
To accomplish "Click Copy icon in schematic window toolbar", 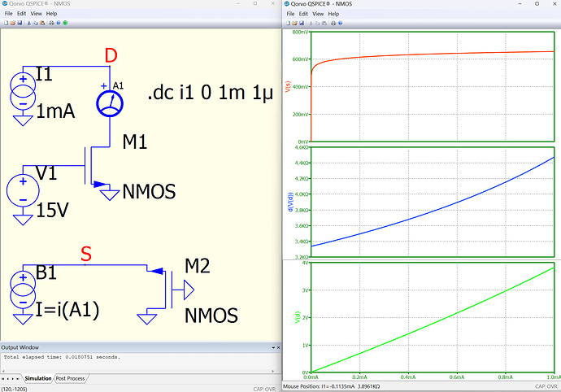I will point(36,23).
